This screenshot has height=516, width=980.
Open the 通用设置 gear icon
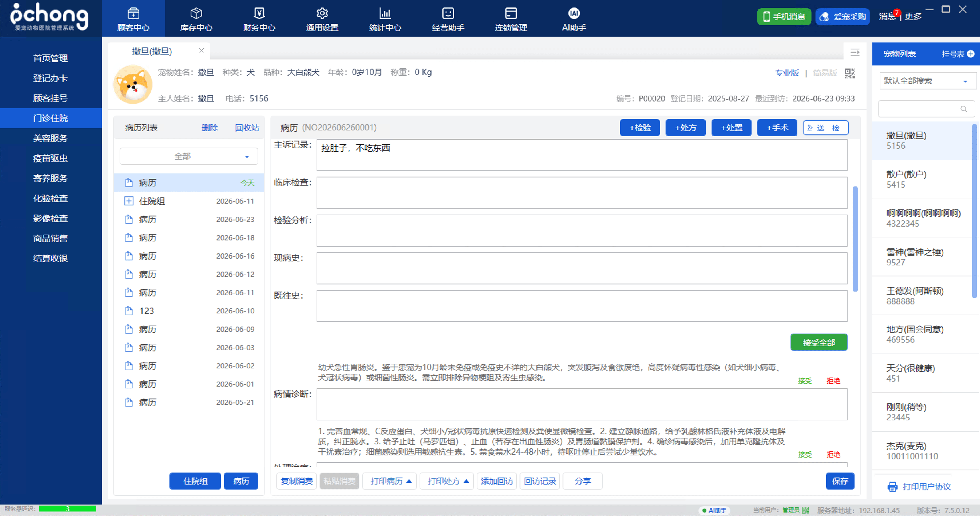(x=322, y=14)
